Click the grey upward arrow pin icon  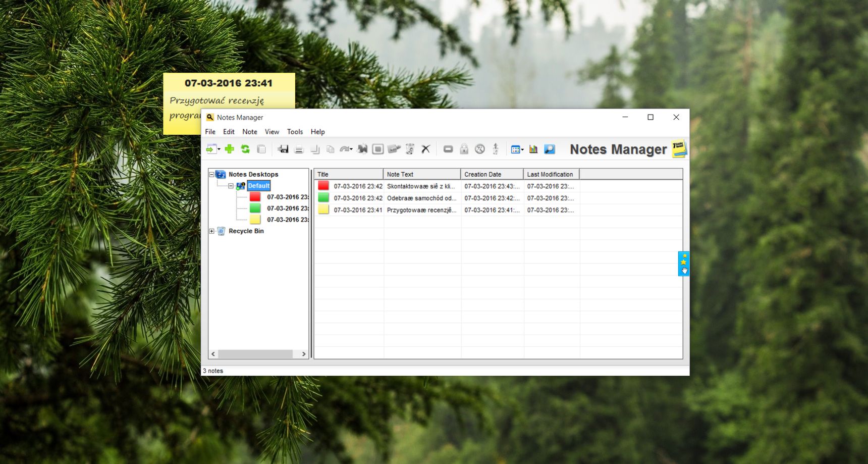pyautogui.click(x=496, y=148)
